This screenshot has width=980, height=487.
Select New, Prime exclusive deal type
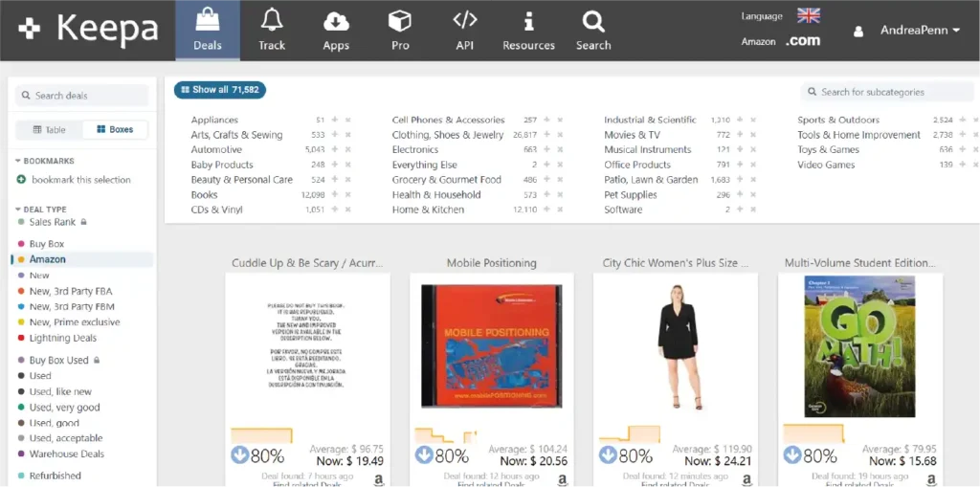(75, 322)
